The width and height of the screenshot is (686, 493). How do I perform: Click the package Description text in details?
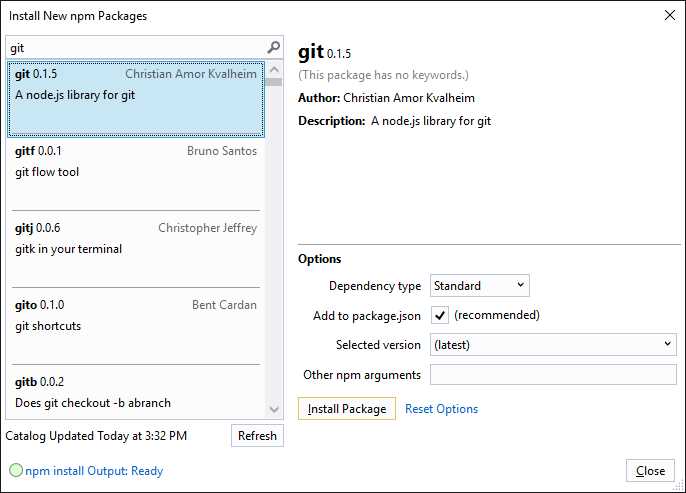(395, 121)
